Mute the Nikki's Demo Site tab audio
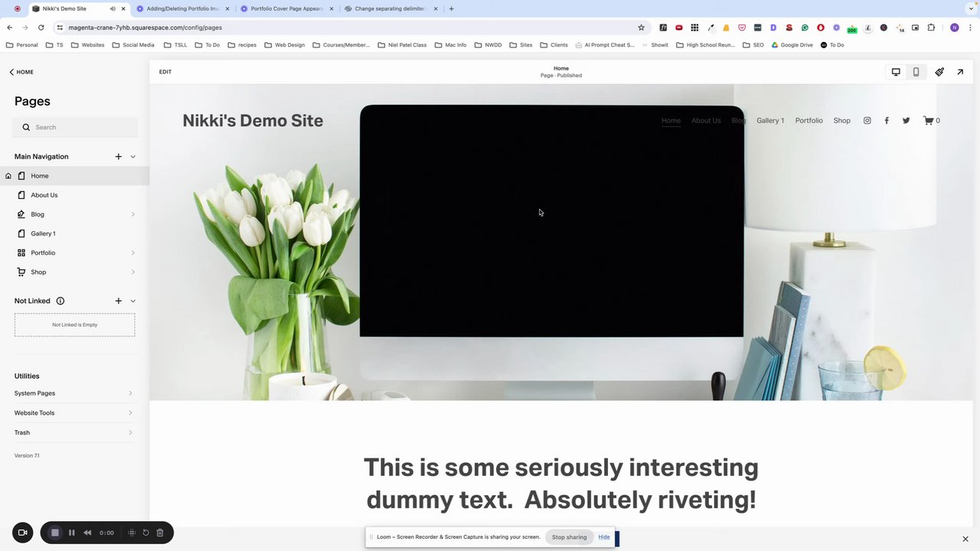Image resolution: width=980 pixels, height=551 pixels. 112,8
